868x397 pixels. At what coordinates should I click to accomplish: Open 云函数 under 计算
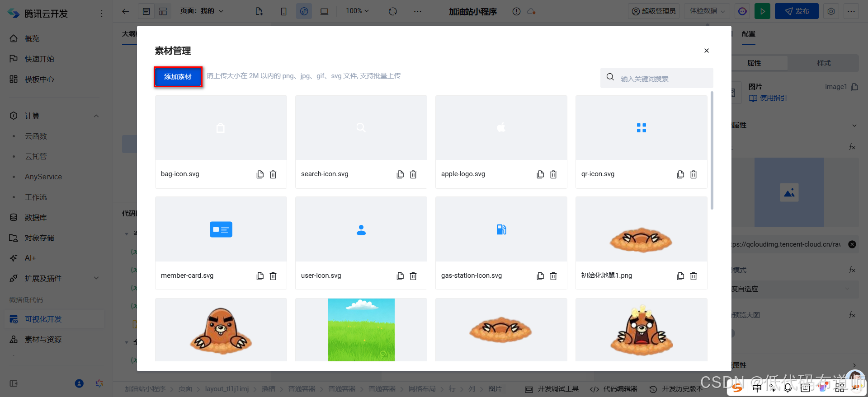coord(36,136)
